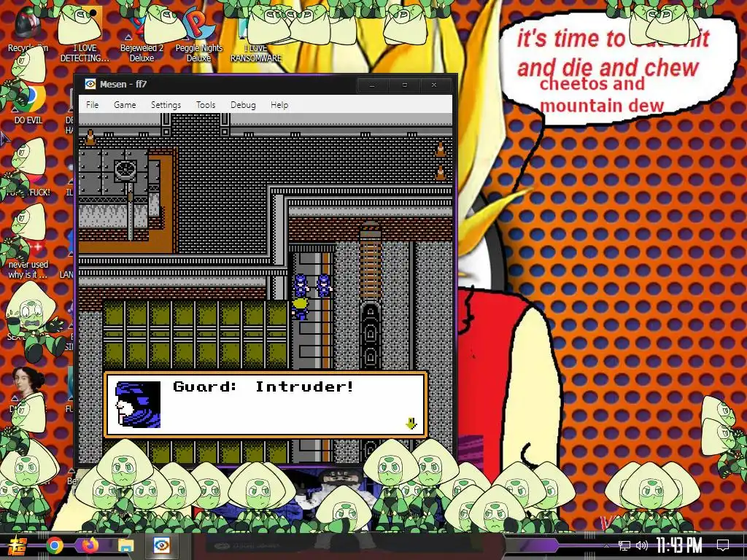Maximize the Mesen window
The width and height of the screenshot is (747, 560).
tap(404, 85)
